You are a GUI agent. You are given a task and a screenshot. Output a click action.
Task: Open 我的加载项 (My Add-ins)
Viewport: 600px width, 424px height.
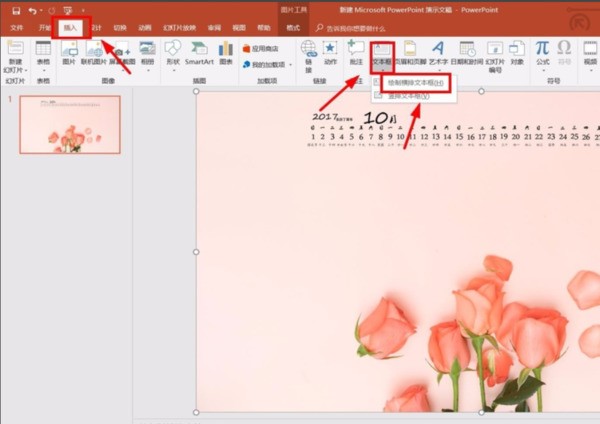[x=264, y=65]
